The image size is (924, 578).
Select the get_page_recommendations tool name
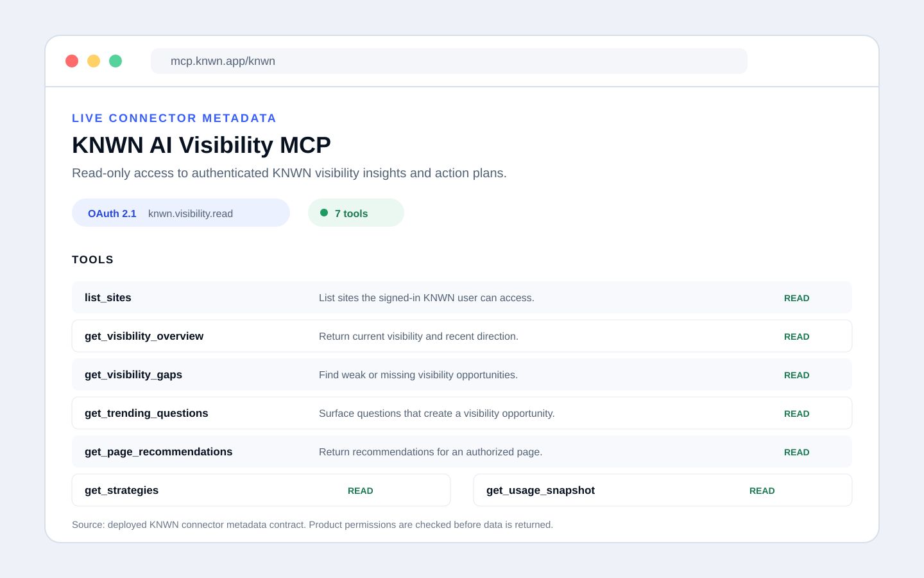158,451
